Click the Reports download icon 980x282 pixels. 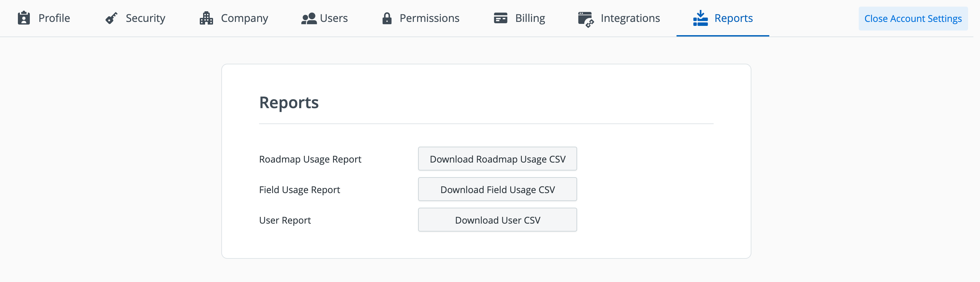pyautogui.click(x=700, y=18)
